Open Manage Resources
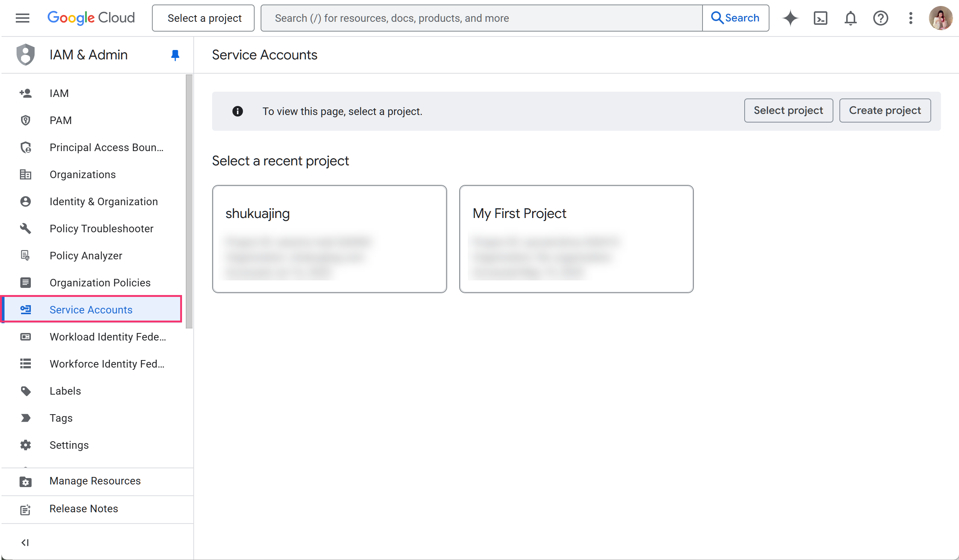Viewport: 959px width, 560px height. tap(97, 481)
